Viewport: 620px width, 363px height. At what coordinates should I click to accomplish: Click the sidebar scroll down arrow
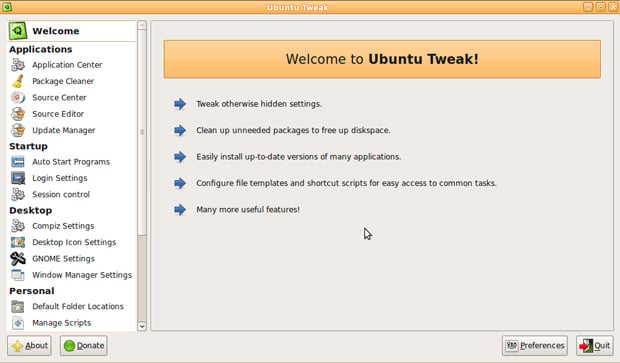[x=142, y=326]
